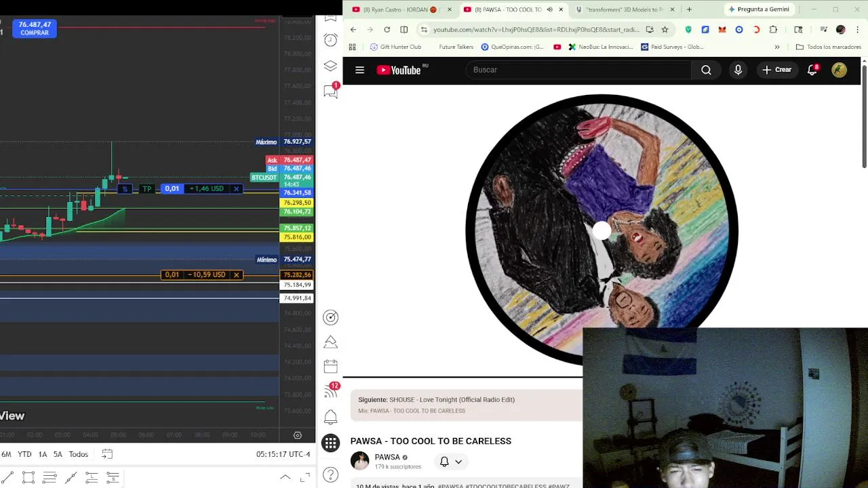Click the blue COMPRAR buy button
The image size is (868, 488).
[35, 28]
